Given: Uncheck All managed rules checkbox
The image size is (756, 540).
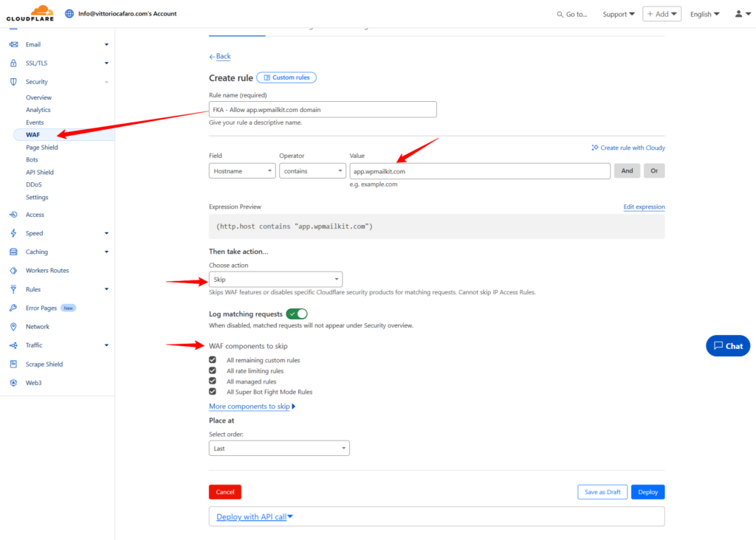Looking at the screenshot, I should [213, 381].
